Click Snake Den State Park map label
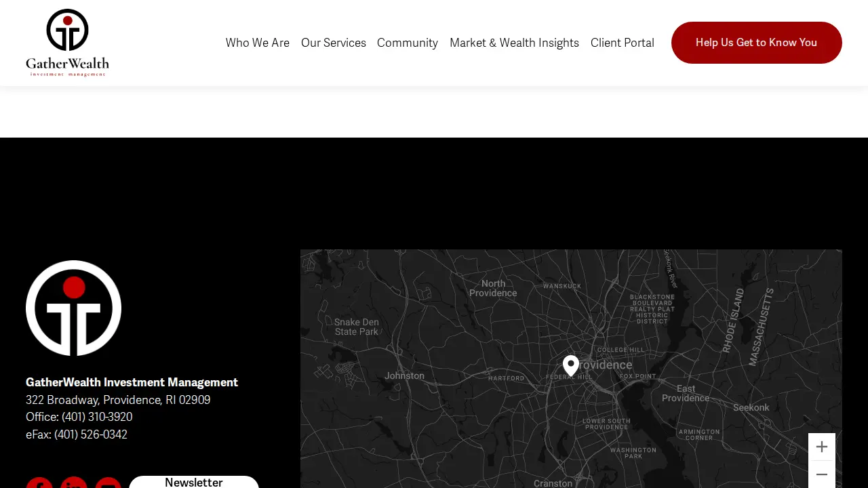This screenshot has width=868, height=488. (357, 327)
